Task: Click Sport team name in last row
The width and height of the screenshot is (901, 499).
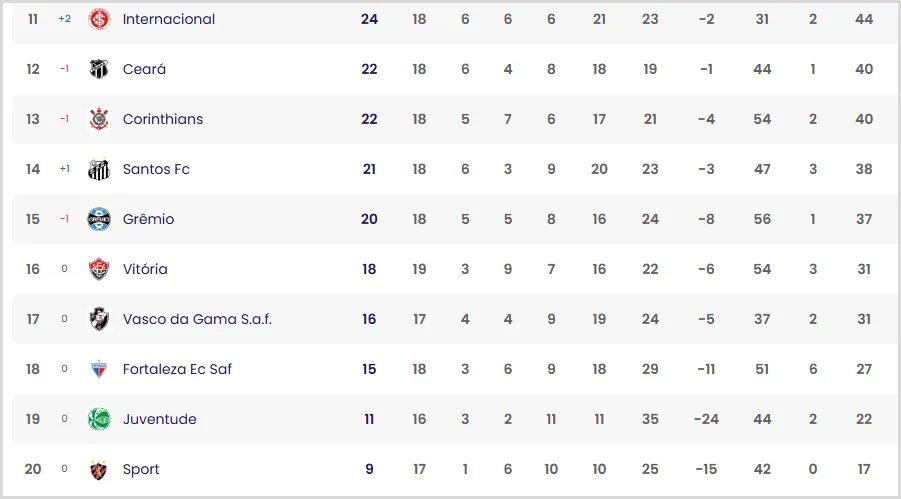Action: [141, 469]
